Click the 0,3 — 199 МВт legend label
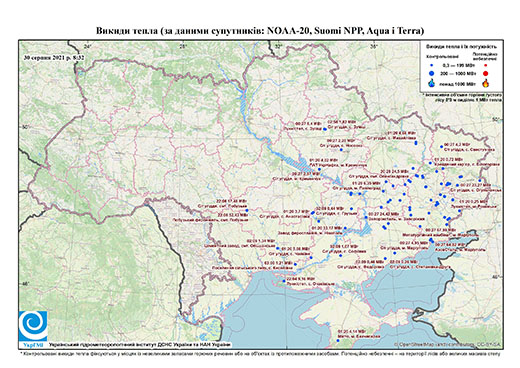The image size is (520, 368). coord(458,65)
